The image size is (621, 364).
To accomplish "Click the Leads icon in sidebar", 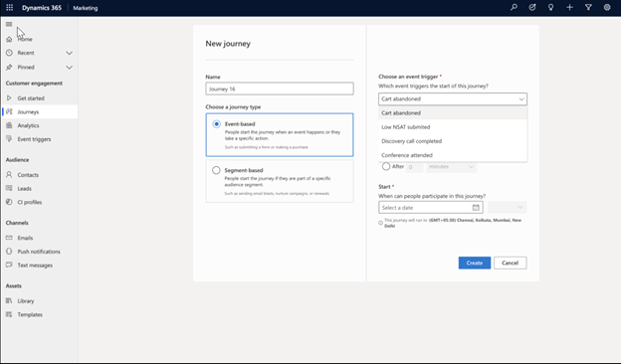I will tap(9, 188).
